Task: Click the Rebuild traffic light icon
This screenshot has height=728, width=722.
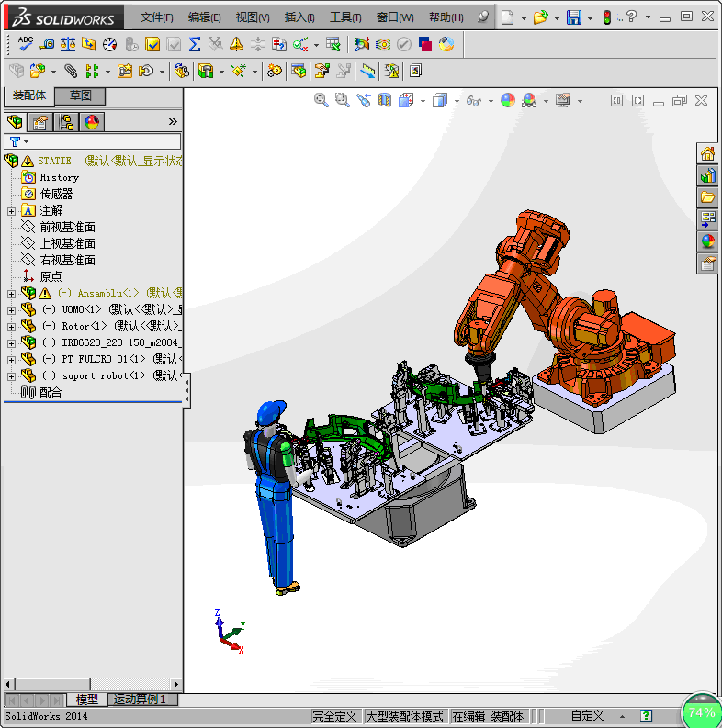Action: point(607,17)
